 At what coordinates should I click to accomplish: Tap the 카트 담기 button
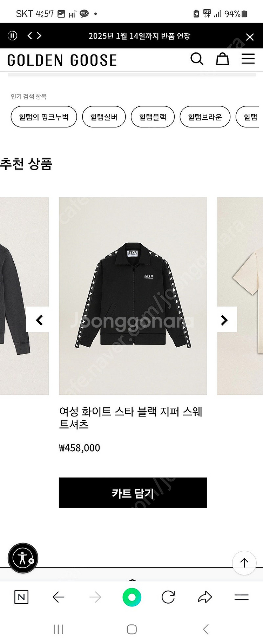coord(133,493)
